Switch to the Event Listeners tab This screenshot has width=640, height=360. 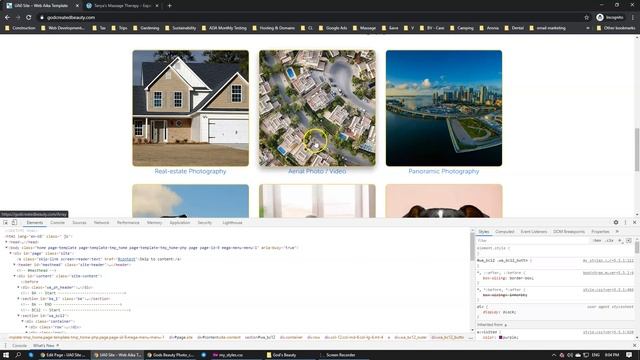(533, 231)
